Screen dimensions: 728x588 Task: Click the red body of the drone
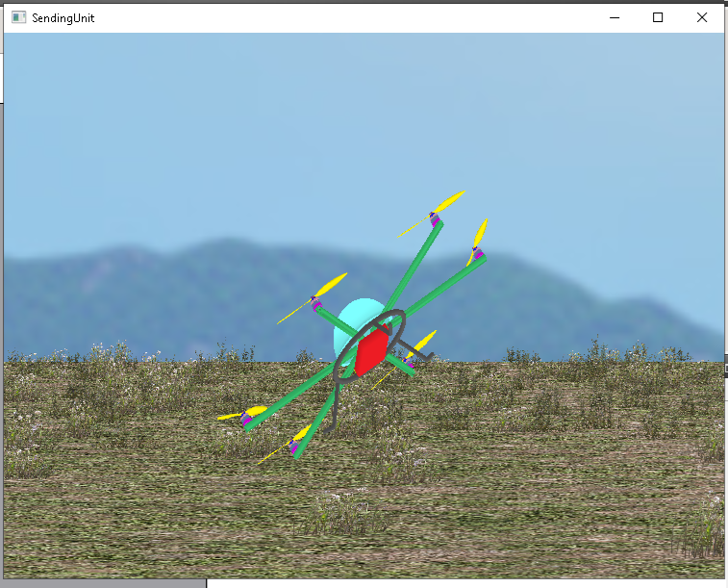369,353
